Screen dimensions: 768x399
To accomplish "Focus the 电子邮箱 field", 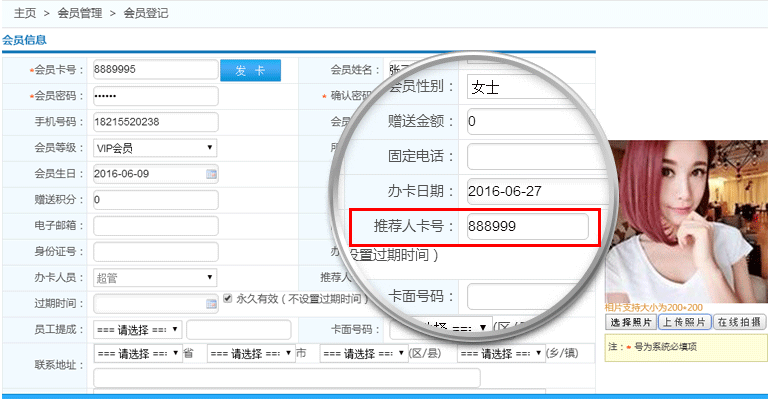I will [x=155, y=226].
